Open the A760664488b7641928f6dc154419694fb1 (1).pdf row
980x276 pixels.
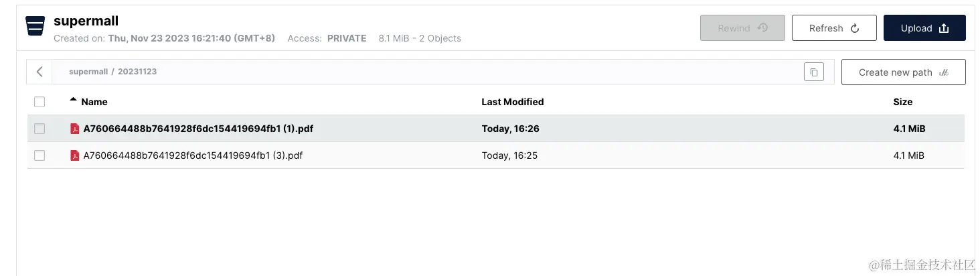[198, 129]
